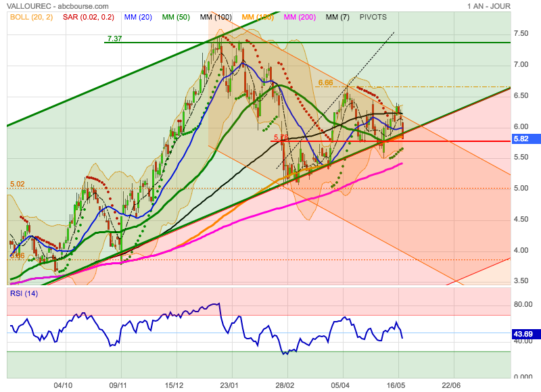Image resolution: width=541 pixels, height=392 pixels.
Task: Select the green MM (50) legend label
Action: click(x=176, y=17)
